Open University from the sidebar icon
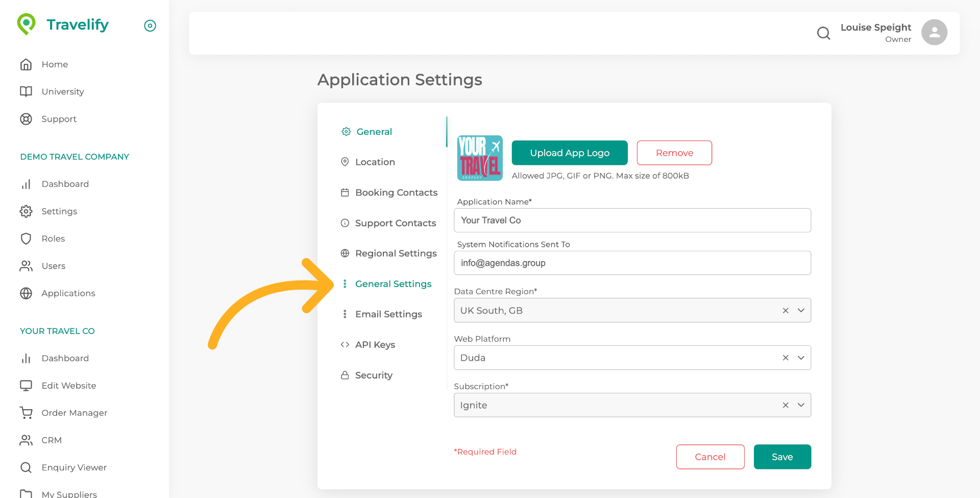This screenshot has height=498, width=980. (26, 91)
